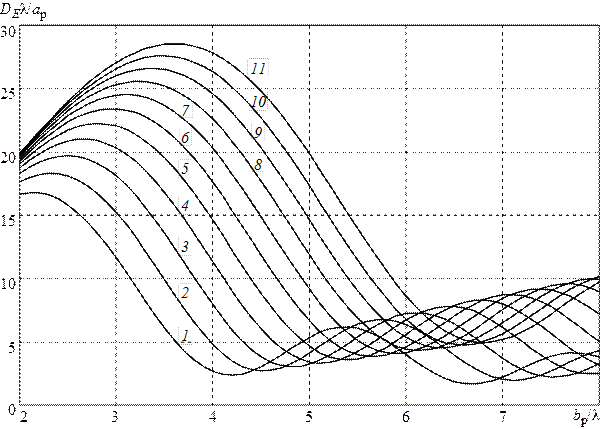Image resolution: width=601 pixels, height=429 pixels.
Task: Click curve label 10
Action: pyautogui.click(x=259, y=102)
